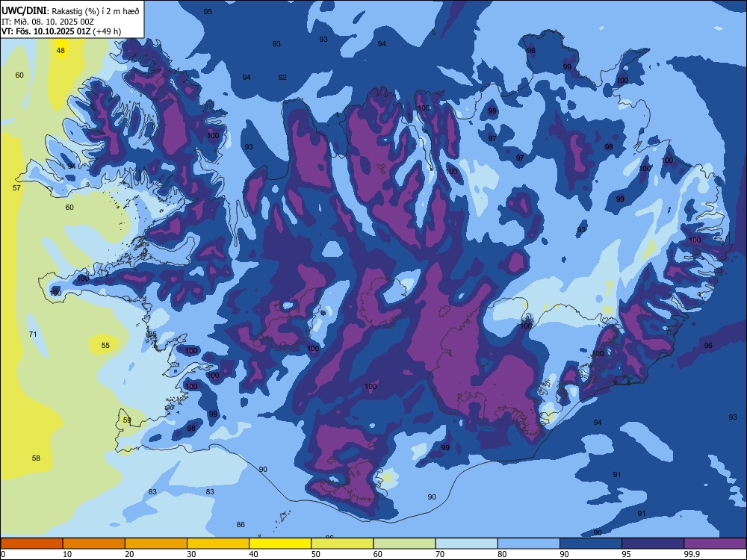Viewport: 747px width, 560px height.
Task: Select the orange 10–20 legend swatch
Action: click(x=94, y=544)
